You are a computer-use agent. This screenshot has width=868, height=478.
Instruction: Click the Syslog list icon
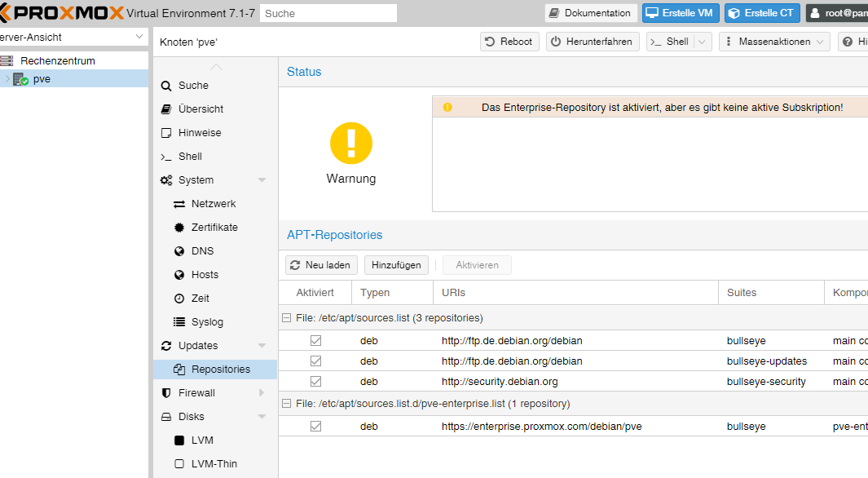click(x=179, y=322)
